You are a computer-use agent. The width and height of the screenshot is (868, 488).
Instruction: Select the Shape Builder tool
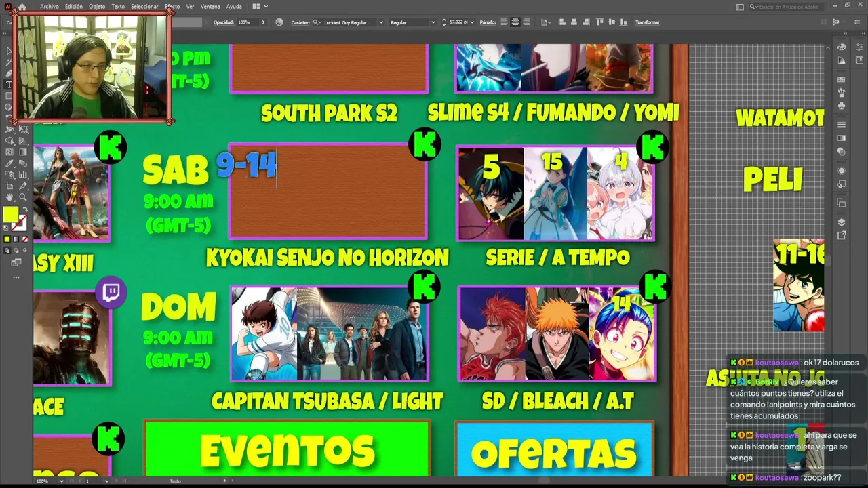(x=9, y=141)
